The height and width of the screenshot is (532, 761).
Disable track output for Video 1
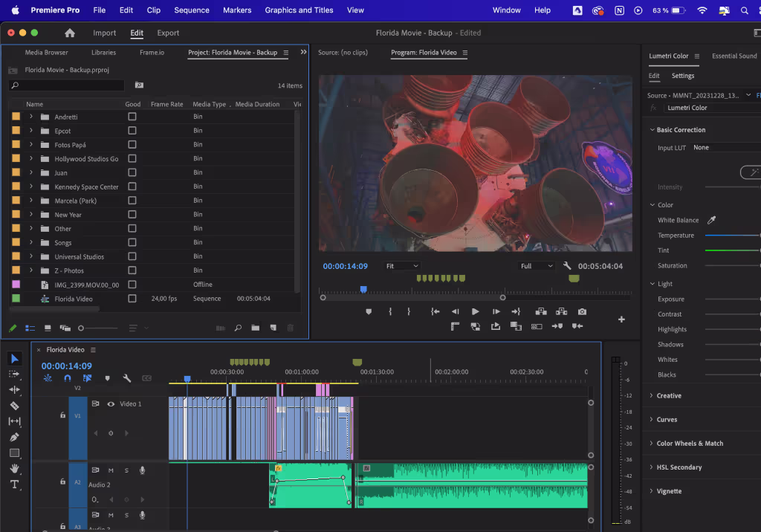coord(111,404)
